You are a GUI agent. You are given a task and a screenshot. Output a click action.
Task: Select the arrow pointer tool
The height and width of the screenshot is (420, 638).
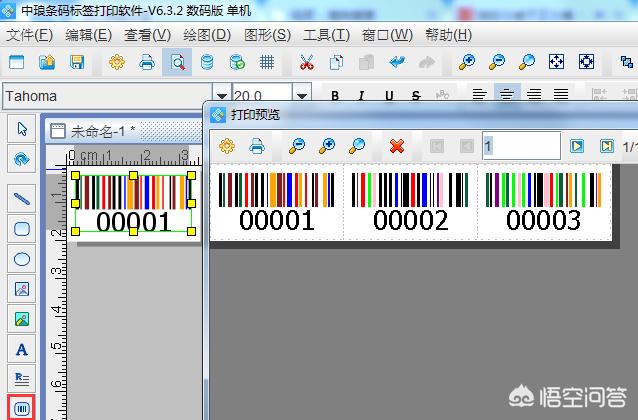tap(22, 129)
